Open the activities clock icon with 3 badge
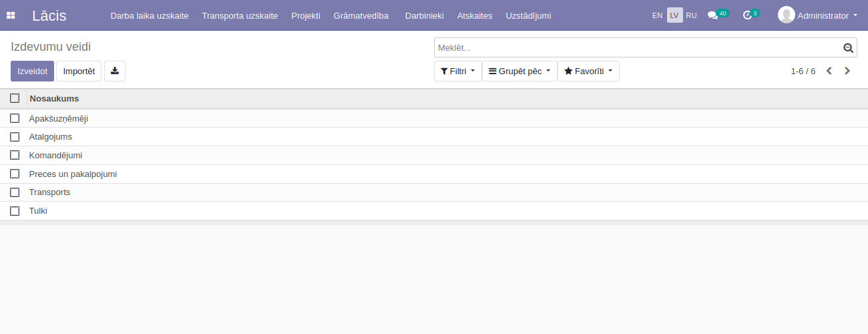The image size is (868, 334). pyautogui.click(x=747, y=15)
